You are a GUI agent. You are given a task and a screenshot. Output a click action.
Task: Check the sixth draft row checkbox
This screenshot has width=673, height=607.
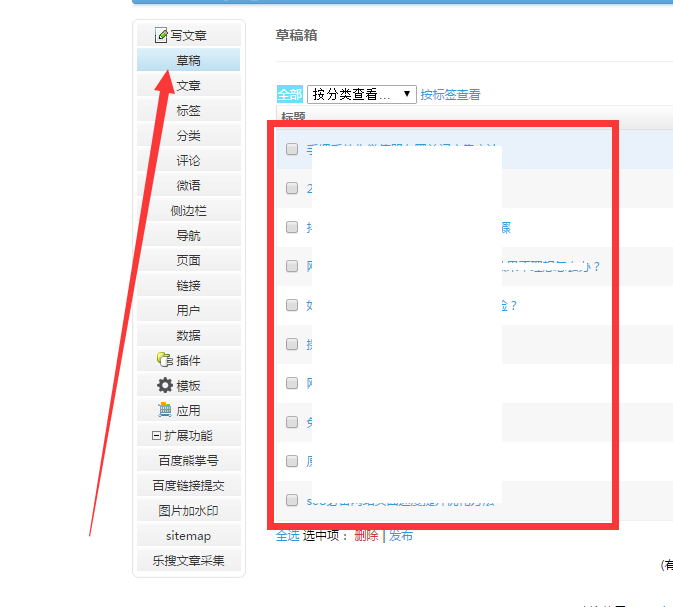(292, 344)
